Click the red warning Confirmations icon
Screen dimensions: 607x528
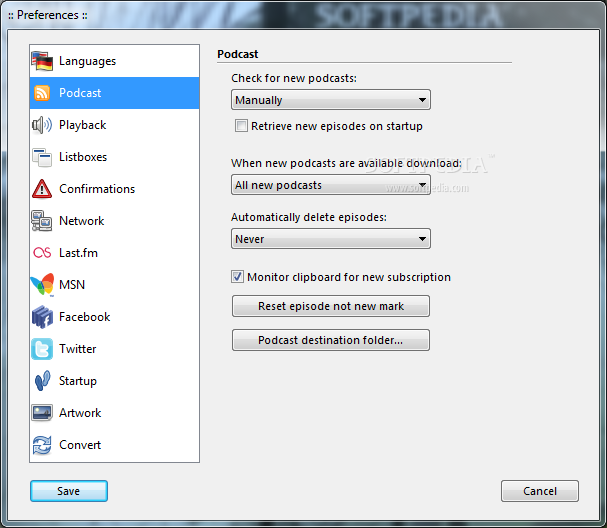[42, 189]
